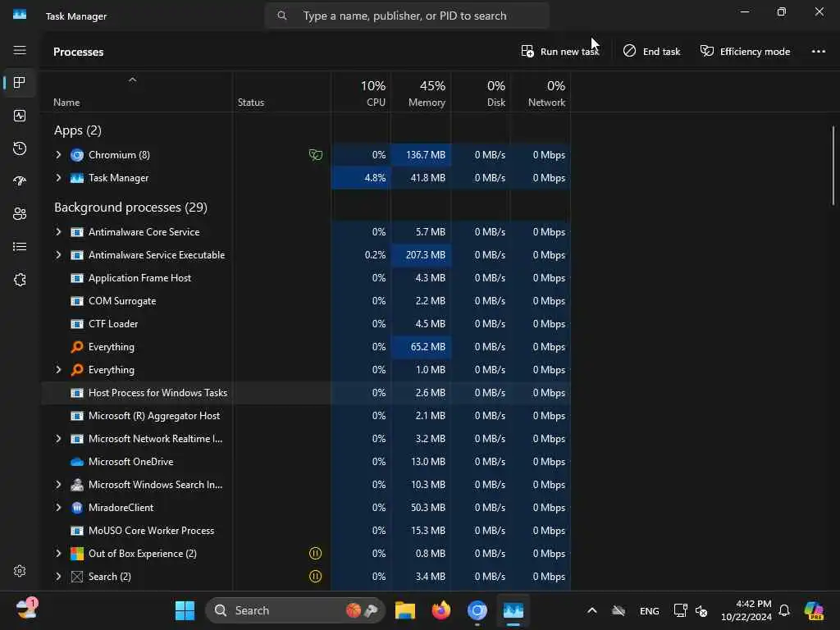Open File Explorer from taskbar
Image resolution: width=840 pixels, height=630 pixels.
point(405,610)
